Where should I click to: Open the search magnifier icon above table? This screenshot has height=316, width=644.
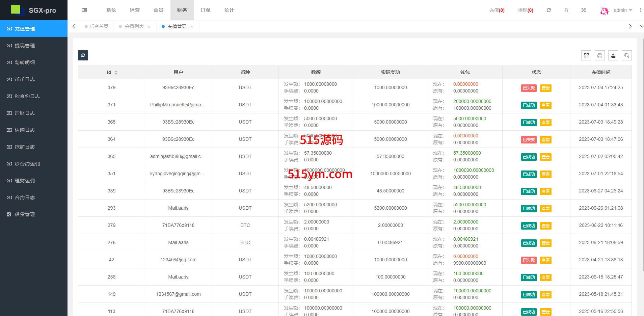tap(627, 56)
